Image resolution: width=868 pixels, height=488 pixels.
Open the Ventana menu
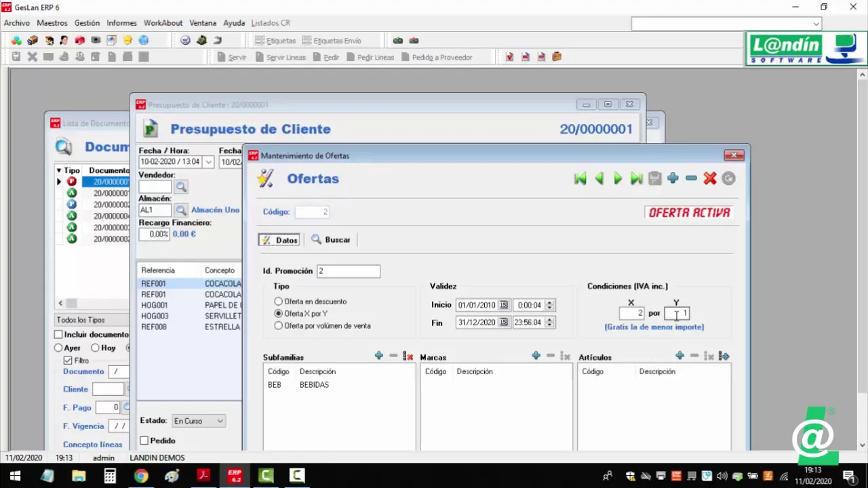click(x=203, y=22)
